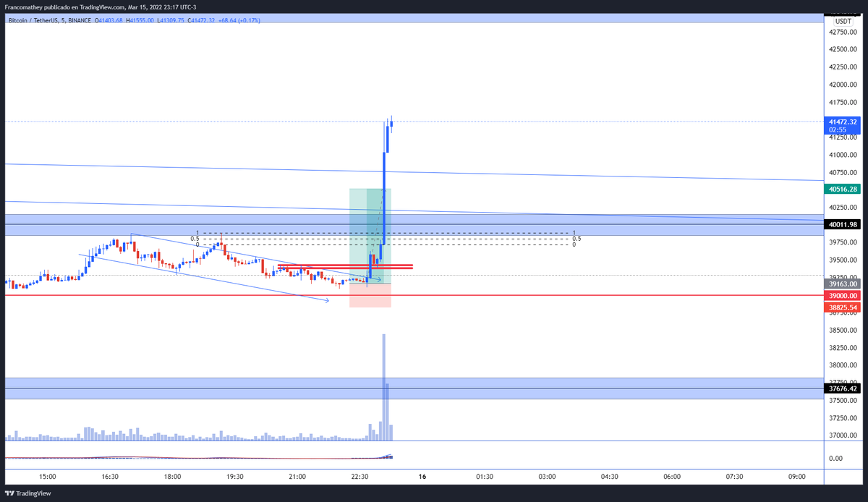Click the close value C41472.32 in legend
Screen dimensions: 868x502
click(202, 20)
